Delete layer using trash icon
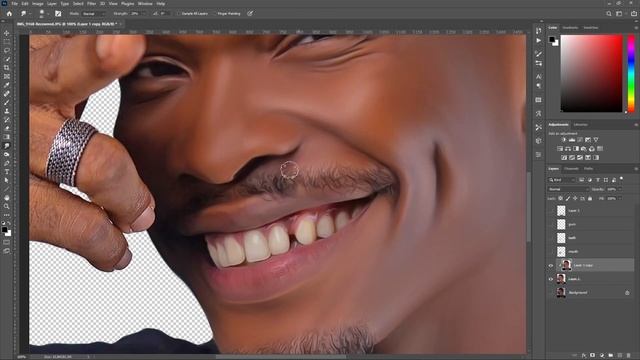 tap(629, 356)
